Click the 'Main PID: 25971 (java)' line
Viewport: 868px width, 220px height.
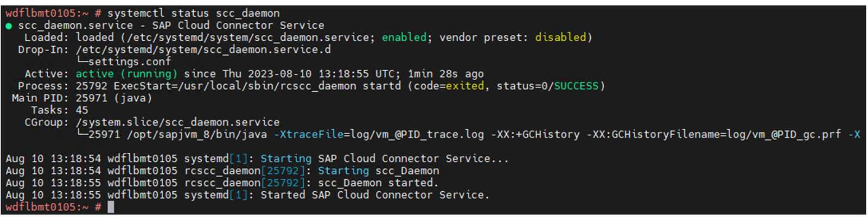[x=81, y=98]
